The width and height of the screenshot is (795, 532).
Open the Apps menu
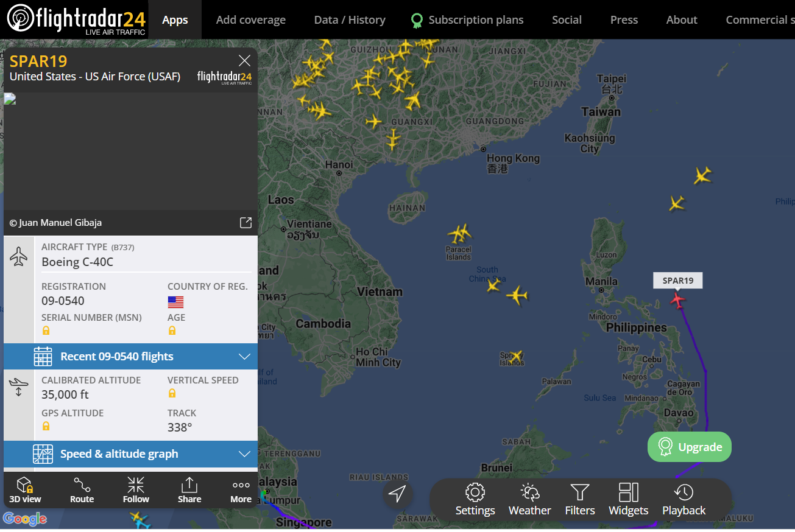click(x=175, y=20)
